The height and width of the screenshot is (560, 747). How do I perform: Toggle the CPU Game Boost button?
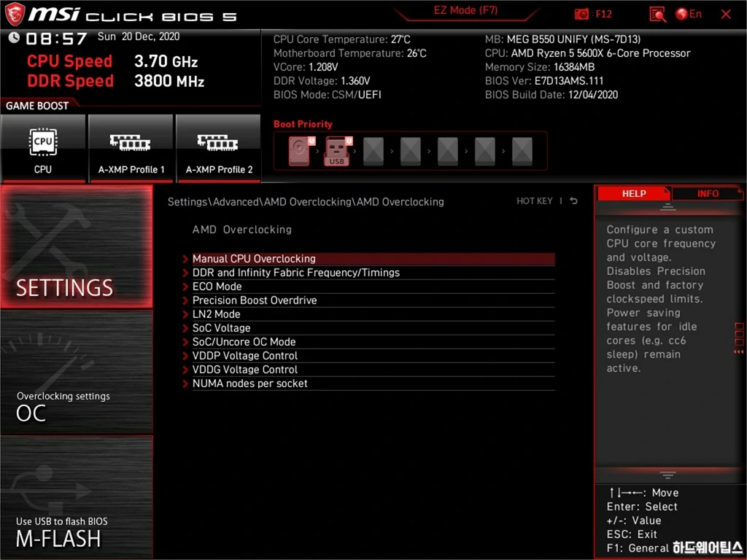click(x=43, y=148)
